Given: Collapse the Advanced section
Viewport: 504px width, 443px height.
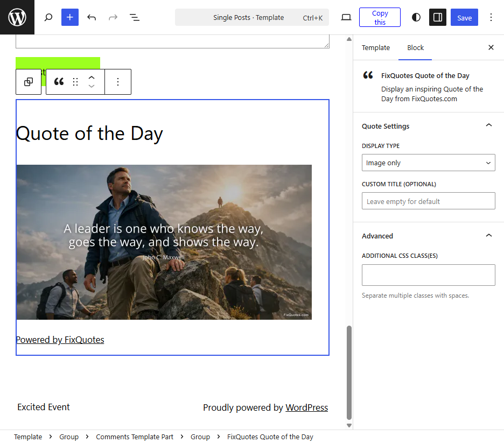Looking at the screenshot, I should coord(488,236).
